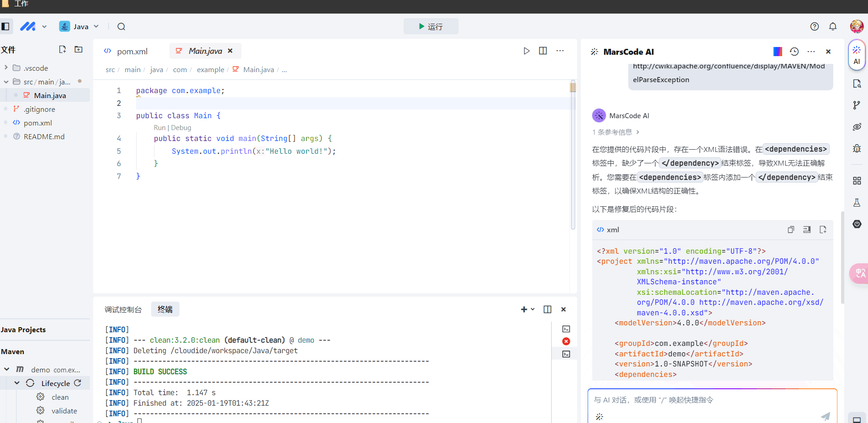Open README.md in file tree

point(45,136)
